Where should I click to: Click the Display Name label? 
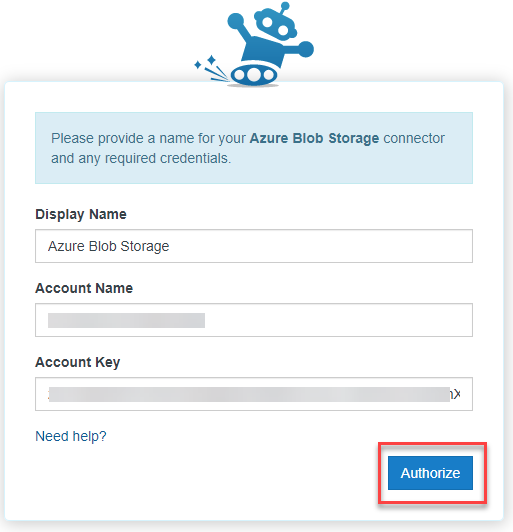pyautogui.click(x=81, y=214)
